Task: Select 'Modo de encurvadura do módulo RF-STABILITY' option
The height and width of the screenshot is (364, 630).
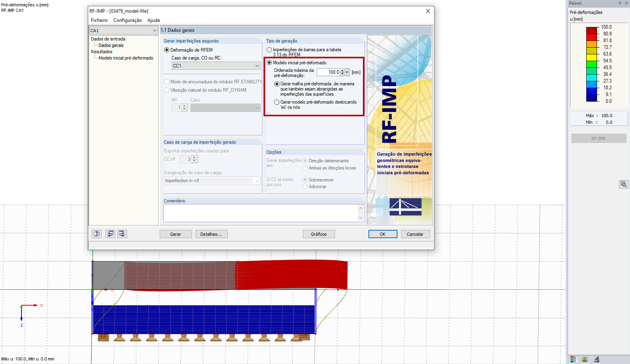Action: [x=167, y=82]
